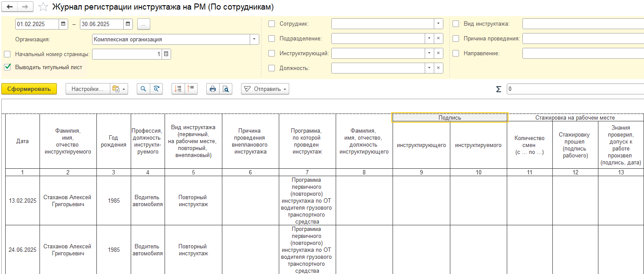Image resolution: width=644 pixels, height=274 pixels.
Task: Open print preview icon
Action: coord(225,89)
